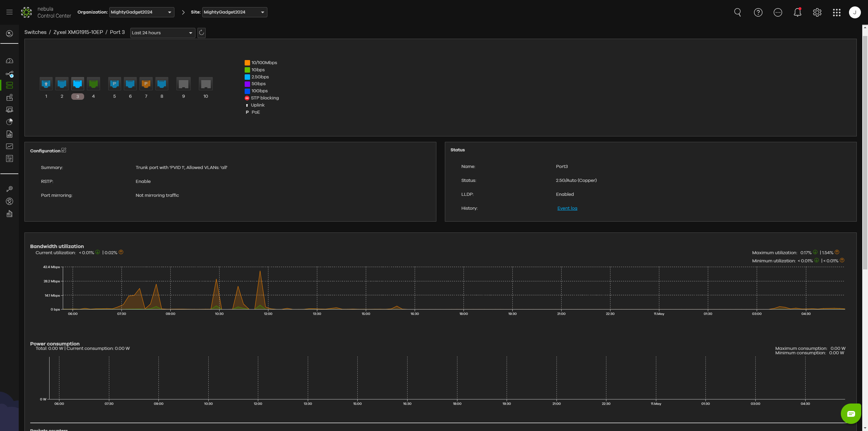Image resolution: width=868 pixels, height=431 pixels.
Task: Open the license key sidebar icon
Action: (10, 189)
